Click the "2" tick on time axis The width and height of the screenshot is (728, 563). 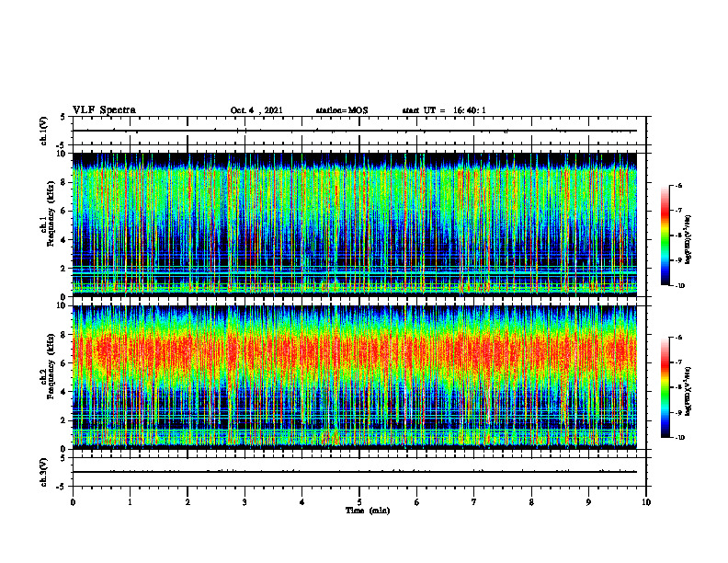coord(188,502)
